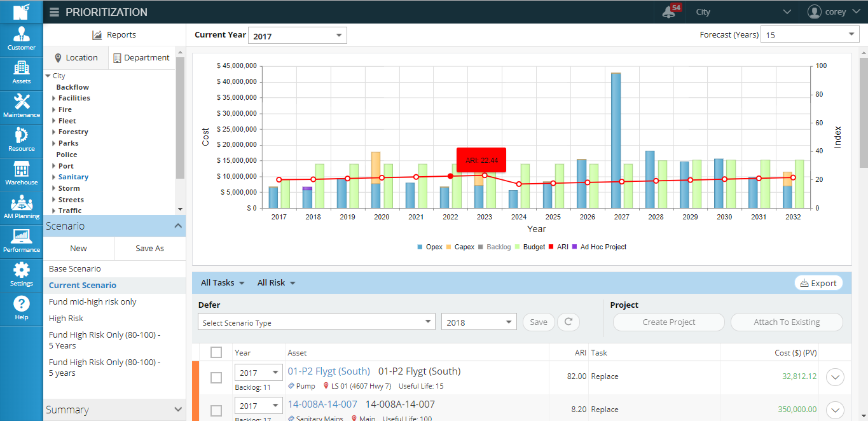The image size is (868, 421).
Task: Click the notifications bell with 54 badge
Action: (x=670, y=11)
